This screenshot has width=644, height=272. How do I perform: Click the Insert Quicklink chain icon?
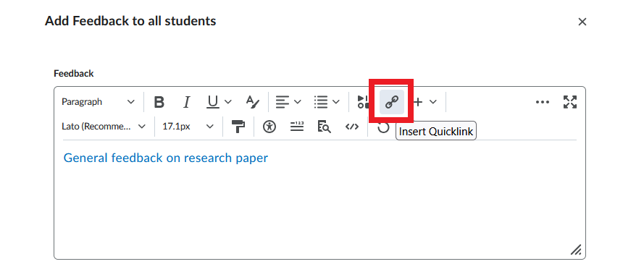(392, 102)
